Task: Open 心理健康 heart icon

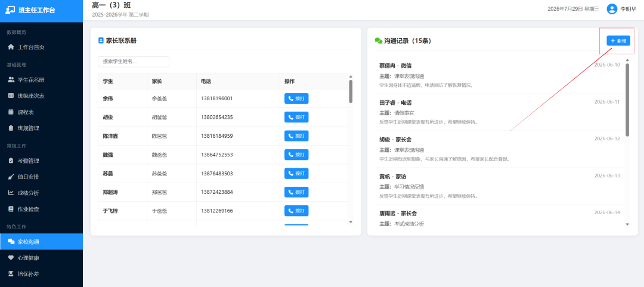Action: pos(11,258)
